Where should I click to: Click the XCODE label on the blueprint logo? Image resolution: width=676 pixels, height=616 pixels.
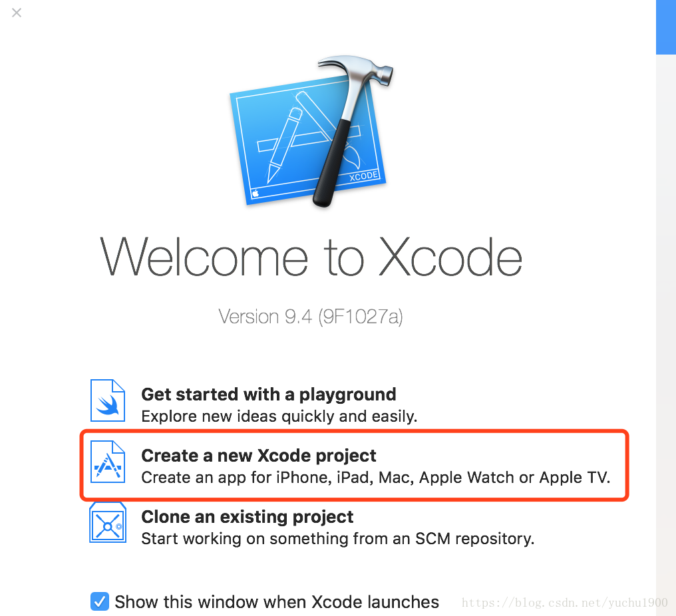point(363,176)
